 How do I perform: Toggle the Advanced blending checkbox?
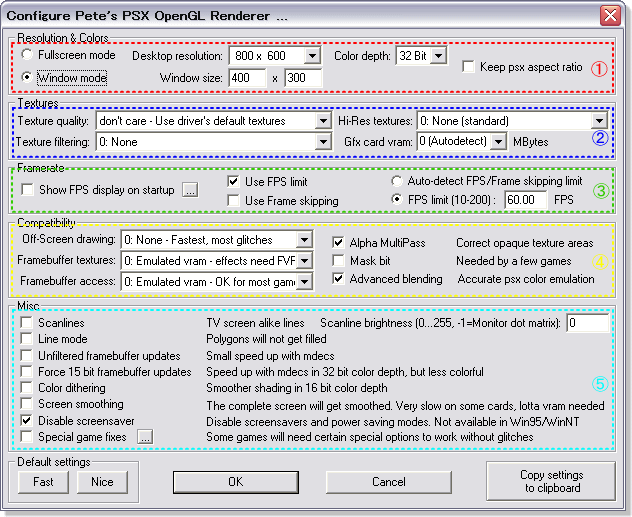[339, 279]
